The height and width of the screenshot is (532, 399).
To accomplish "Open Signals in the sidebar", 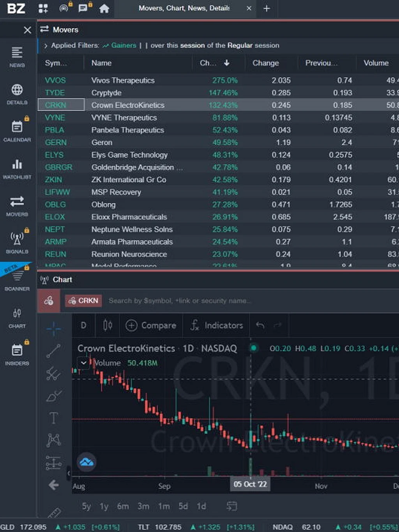I will coord(17,242).
